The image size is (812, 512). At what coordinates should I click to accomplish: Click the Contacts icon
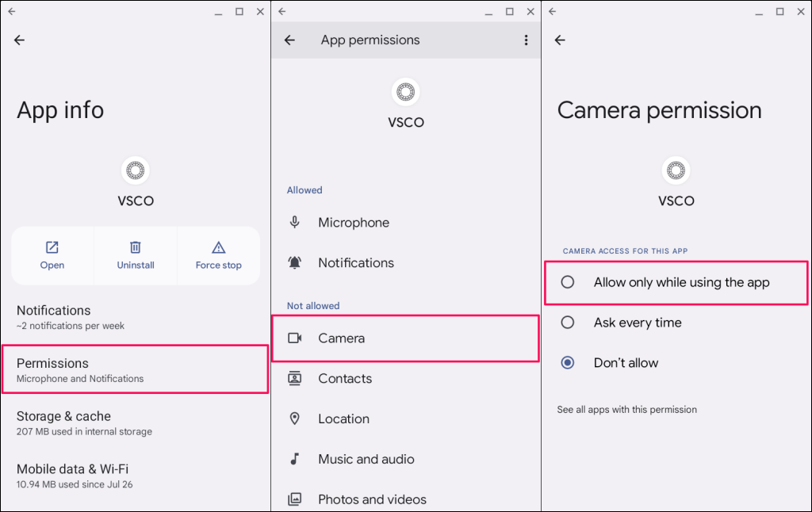(295, 378)
